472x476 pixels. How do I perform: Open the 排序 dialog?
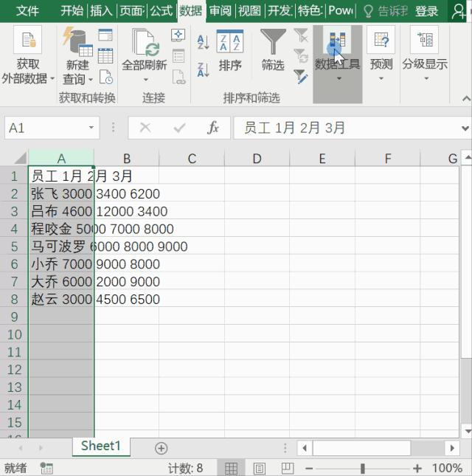(x=230, y=51)
